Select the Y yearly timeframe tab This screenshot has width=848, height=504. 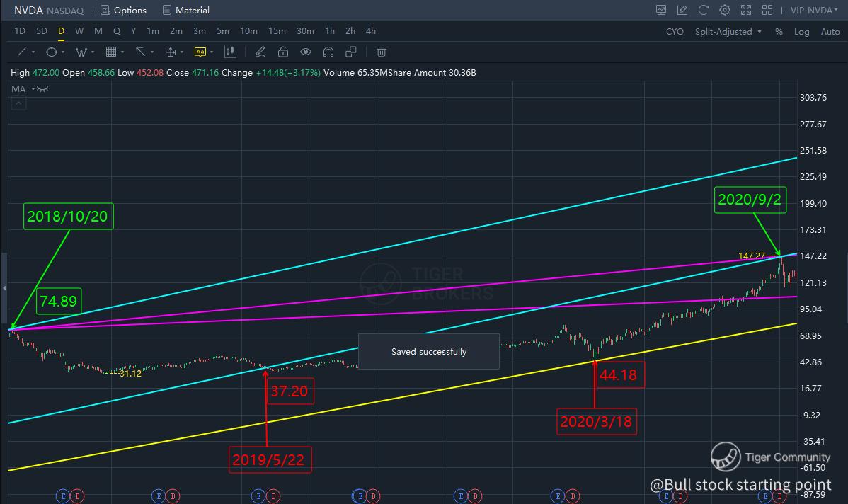133,31
